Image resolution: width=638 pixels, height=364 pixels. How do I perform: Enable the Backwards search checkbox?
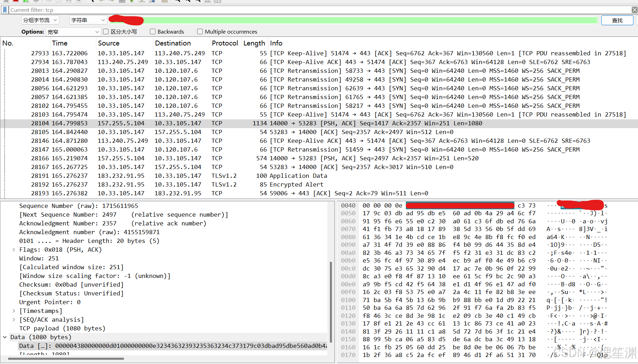tap(153, 31)
